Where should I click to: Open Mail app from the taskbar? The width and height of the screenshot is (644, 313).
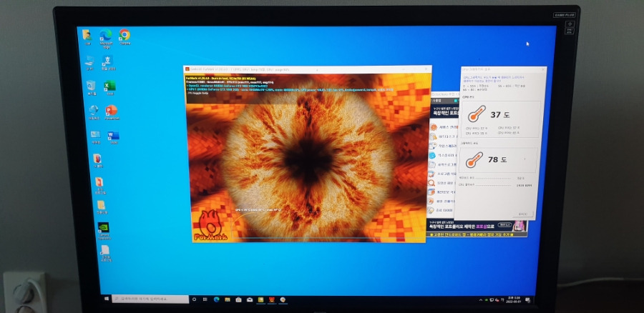coord(250,299)
